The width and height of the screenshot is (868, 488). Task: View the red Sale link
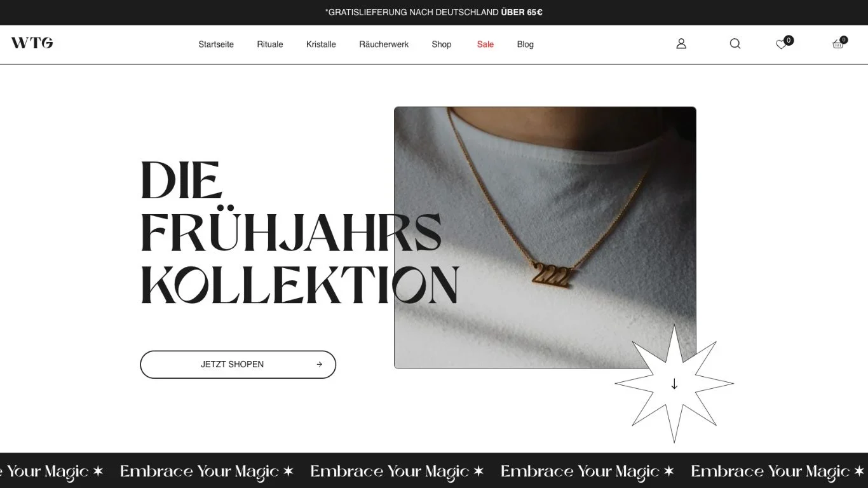pos(485,44)
